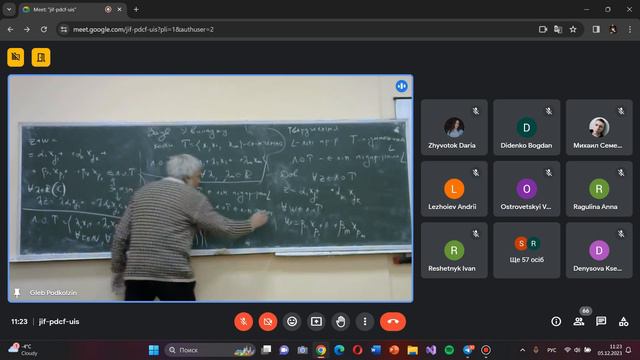Open camera permission icon in address bar
The image size is (640, 360).
click(542, 29)
